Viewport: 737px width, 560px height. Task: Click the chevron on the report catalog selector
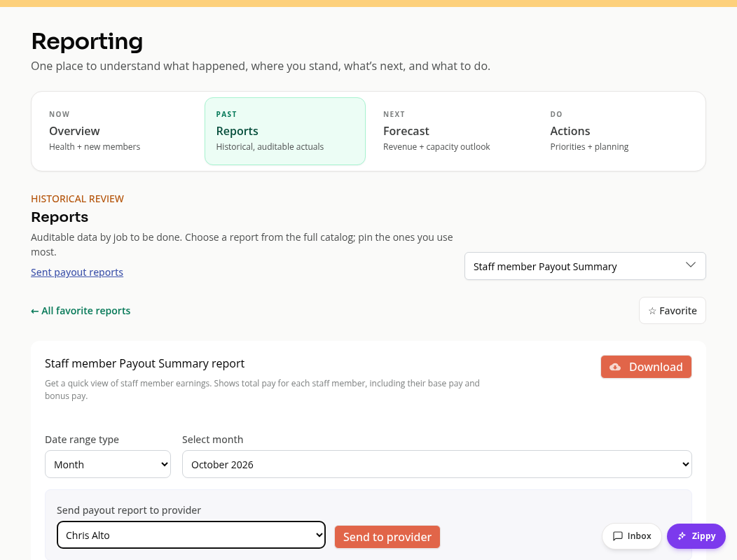(x=691, y=265)
